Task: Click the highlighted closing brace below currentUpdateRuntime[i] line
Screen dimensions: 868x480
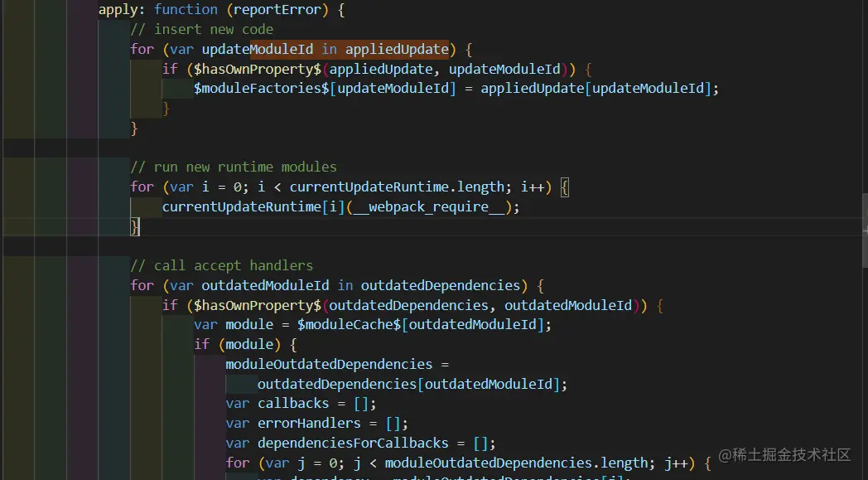Action: [134, 226]
